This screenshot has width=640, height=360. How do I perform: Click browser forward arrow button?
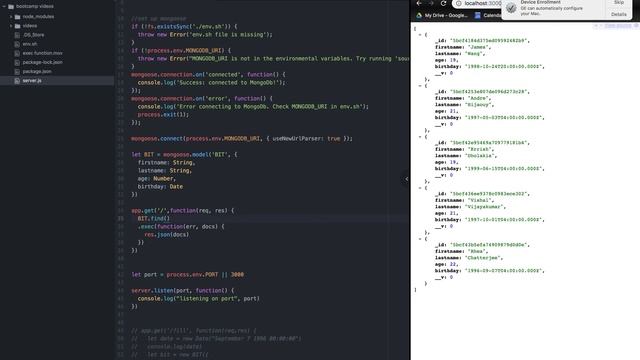(431, 3)
